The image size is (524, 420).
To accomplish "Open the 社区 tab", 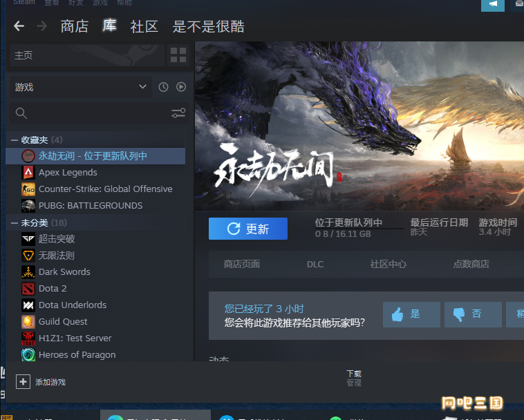I will coord(144,26).
